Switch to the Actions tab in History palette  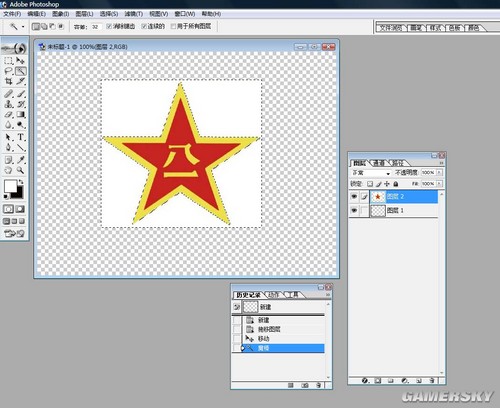(273, 295)
